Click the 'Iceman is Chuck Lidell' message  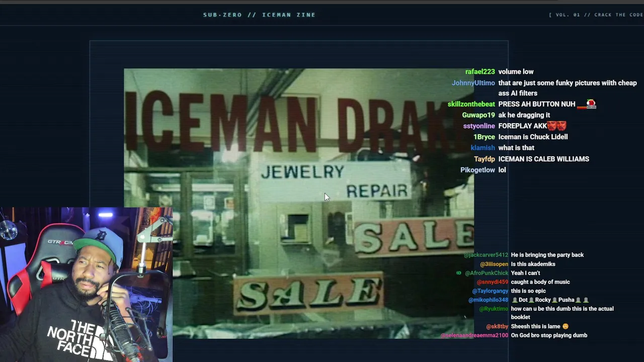pyautogui.click(x=533, y=137)
